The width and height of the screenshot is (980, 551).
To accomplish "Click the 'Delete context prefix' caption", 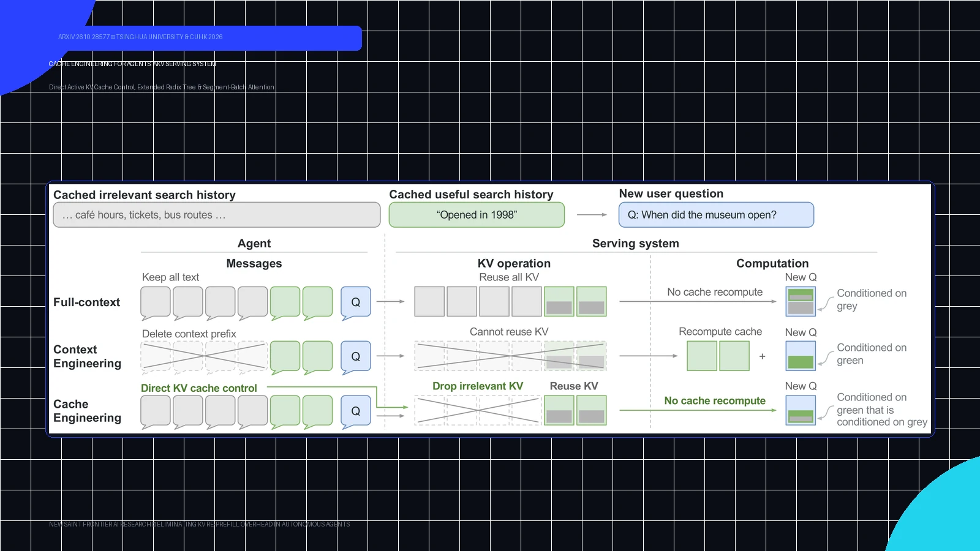I will (189, 334).
